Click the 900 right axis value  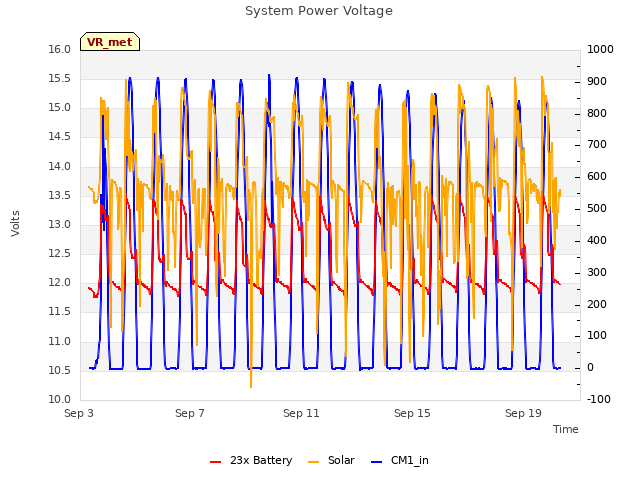click(597, 82)
